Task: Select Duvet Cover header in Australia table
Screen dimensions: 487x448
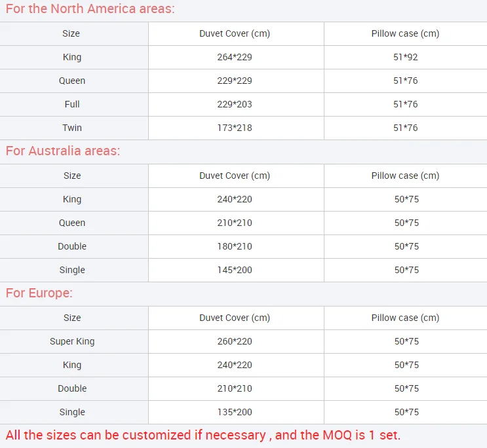Action: tap(235, 176)
